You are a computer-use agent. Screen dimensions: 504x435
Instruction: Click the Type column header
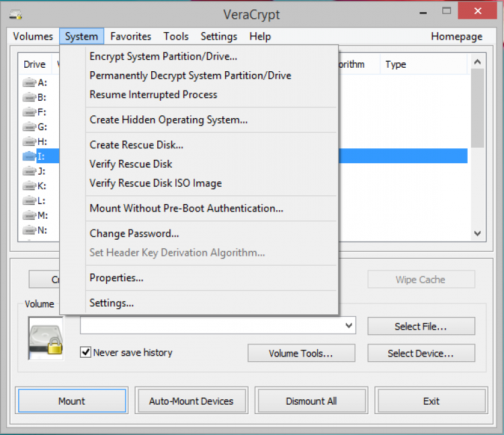pos(396,64)
